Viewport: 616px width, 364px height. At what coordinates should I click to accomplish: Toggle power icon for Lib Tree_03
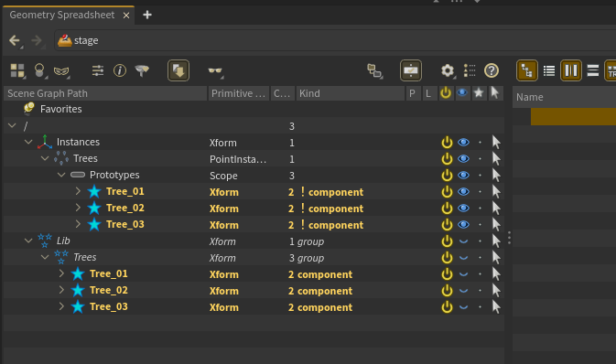coord(447,307)
